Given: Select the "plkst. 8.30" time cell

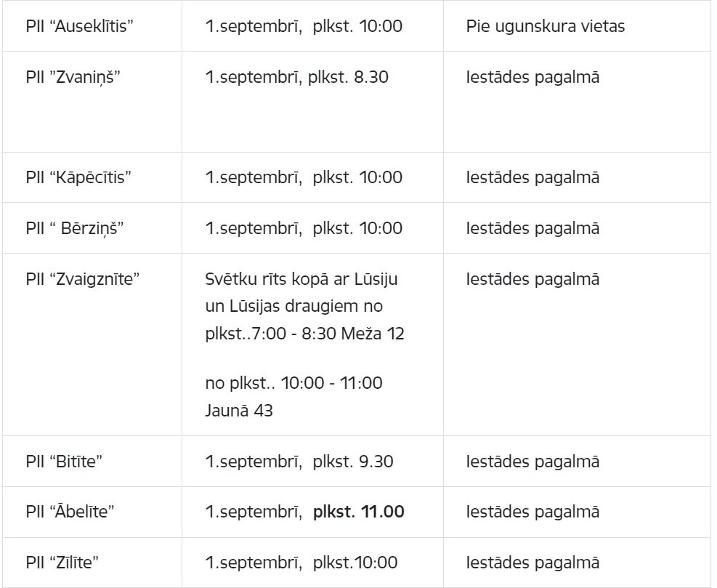Looking at the screenshot, I should pyautogui.click(x=297, y=77).
